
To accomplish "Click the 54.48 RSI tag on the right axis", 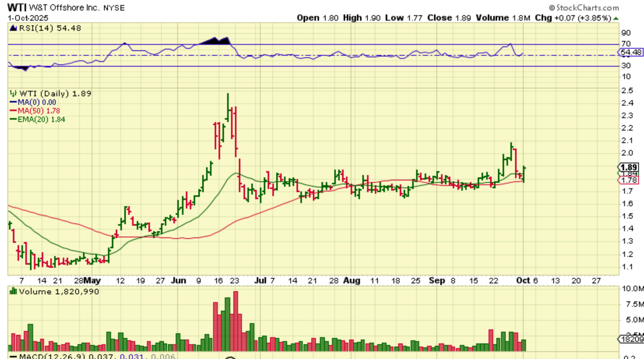I will 631,52.
